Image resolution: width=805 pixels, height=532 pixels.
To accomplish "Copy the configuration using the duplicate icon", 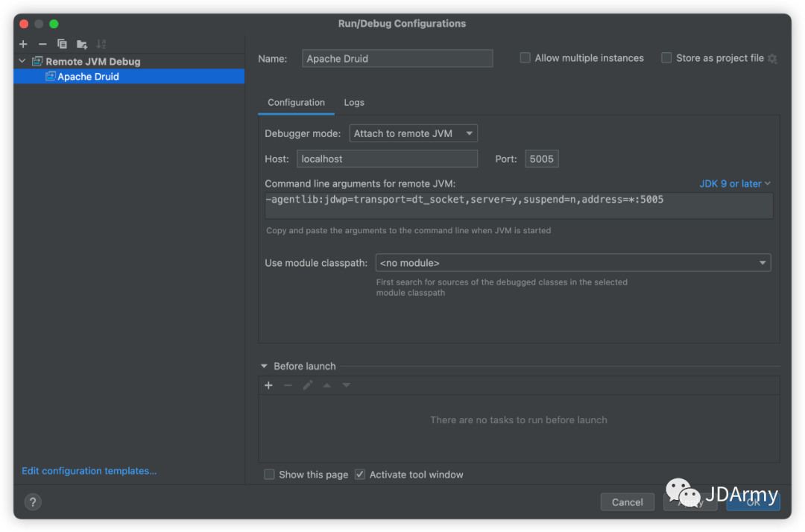I will click(x=62, y=44).
